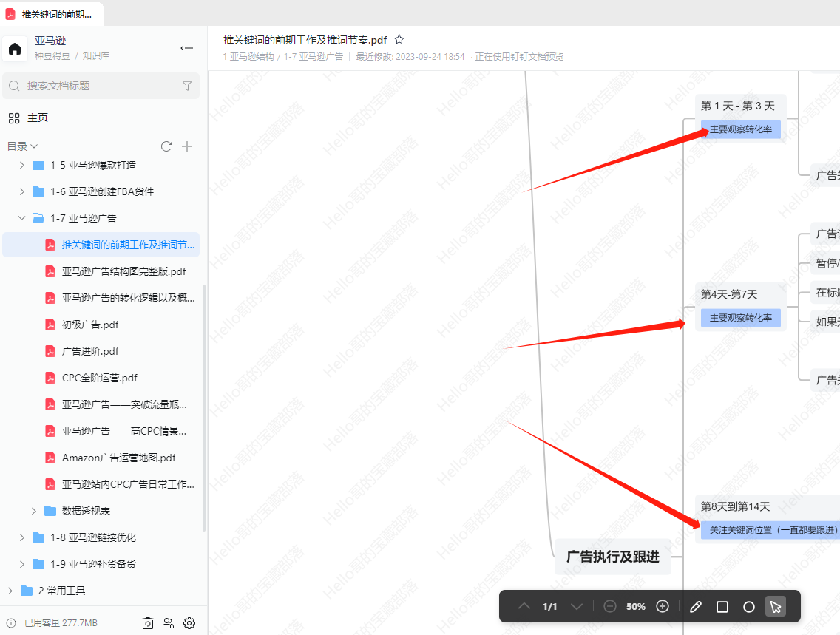Expand the 数据透视表 folder

pos(33,510)
